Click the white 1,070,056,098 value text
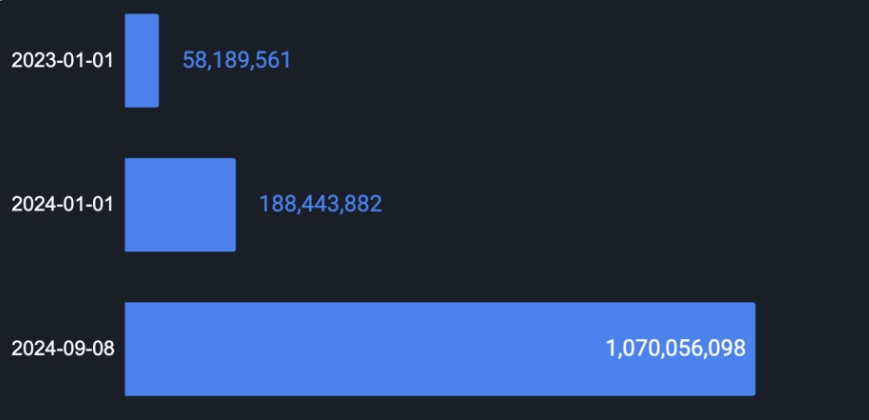The width and height of the screenshot is (869, 420). (x=676, y=349)
